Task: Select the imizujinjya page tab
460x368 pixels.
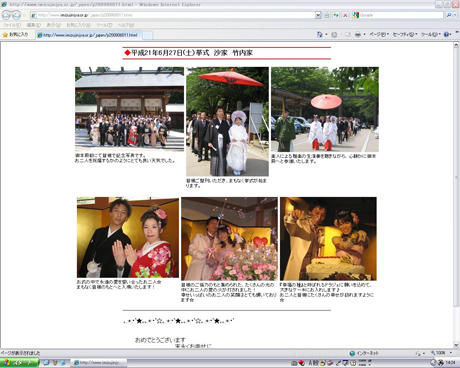Action: [x=89, y=35]
